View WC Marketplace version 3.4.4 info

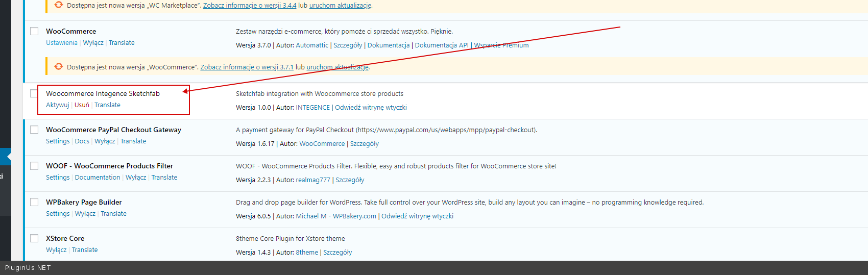click(x=250, y=6)
